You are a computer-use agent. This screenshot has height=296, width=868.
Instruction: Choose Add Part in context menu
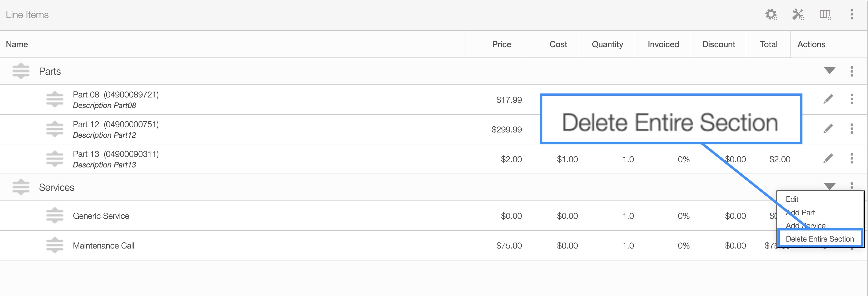pos(801,213)
